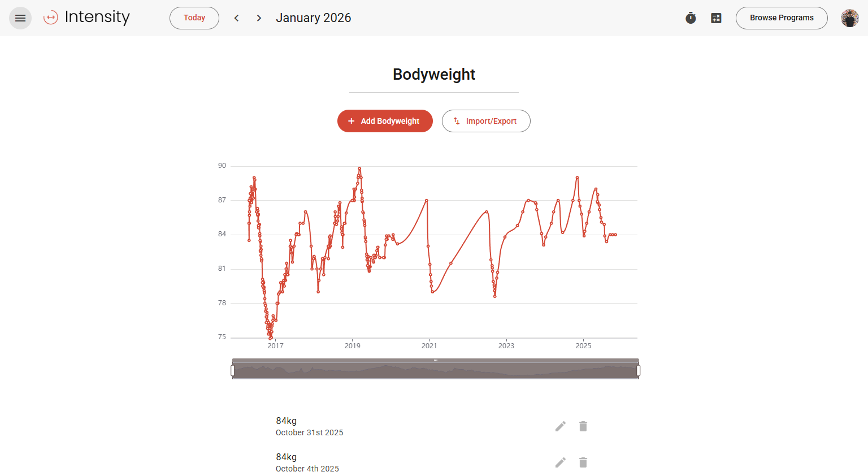Screen dimensions: 868x476
Task: Open the stopwatch timer
Action: (x=691, y=18)
